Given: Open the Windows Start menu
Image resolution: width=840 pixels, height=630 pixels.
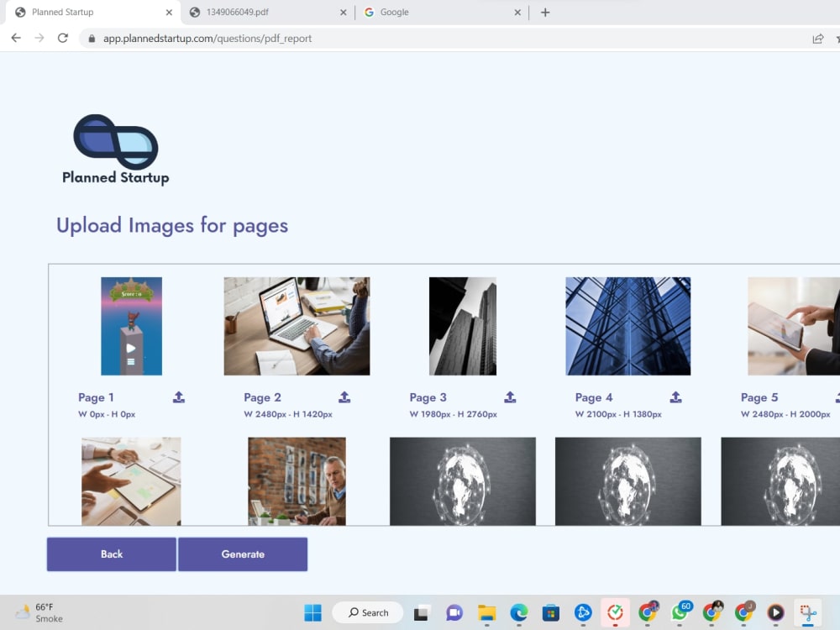Looking at the screenshot, I should tap(312, 612).
